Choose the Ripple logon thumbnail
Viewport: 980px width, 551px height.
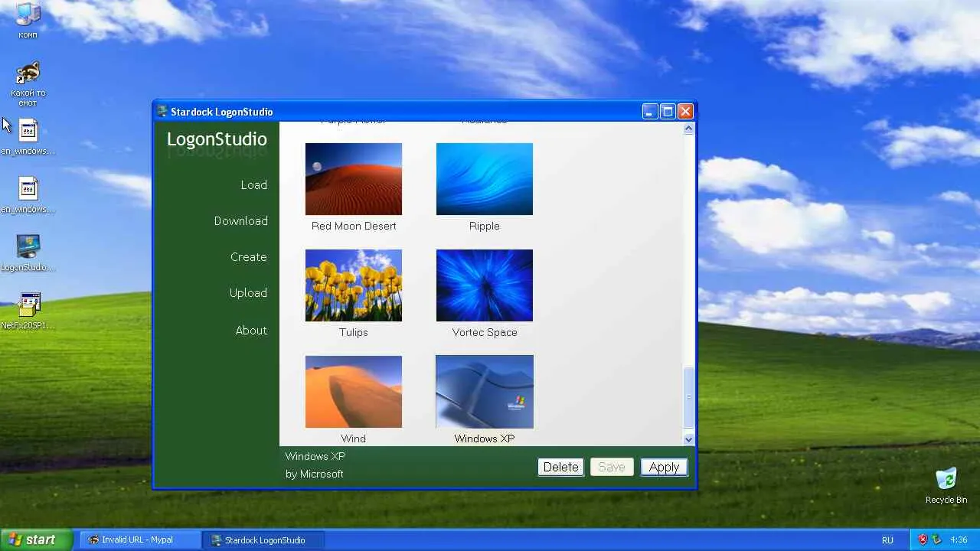pyautogui.click(x=485, y=179)
